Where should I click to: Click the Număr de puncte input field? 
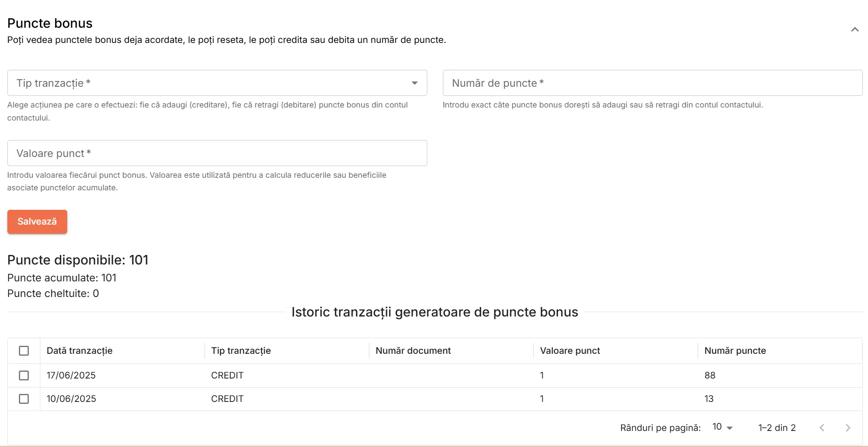[x=652, y=83]
